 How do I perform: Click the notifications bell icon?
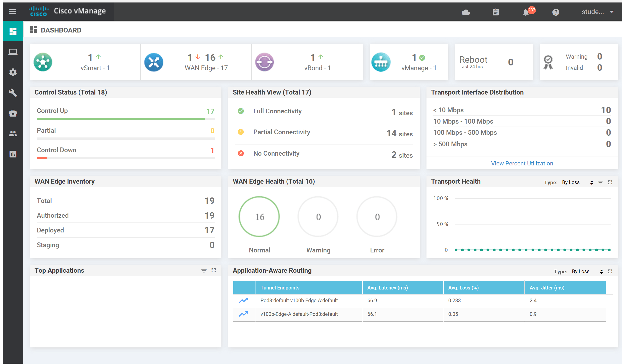pos(525,12)
